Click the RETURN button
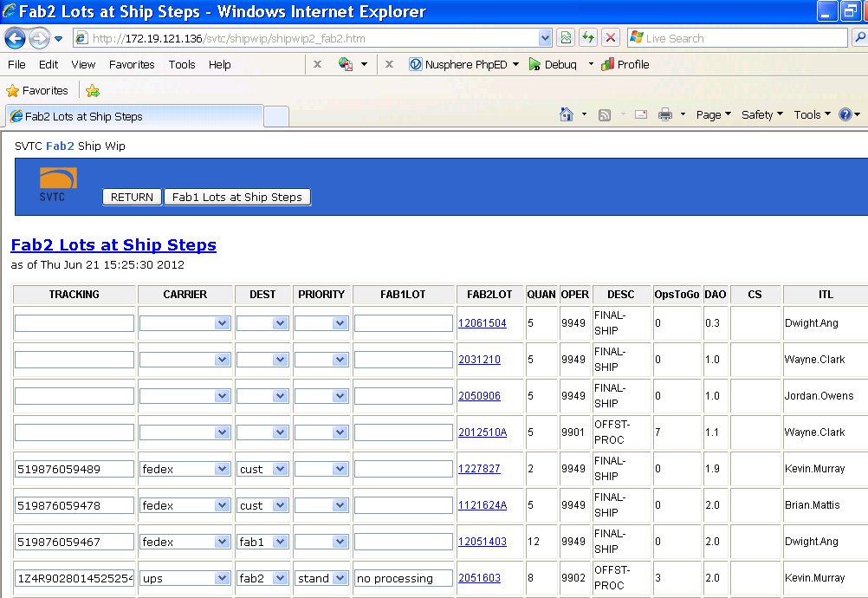868x598 pixels. point(132,197)
